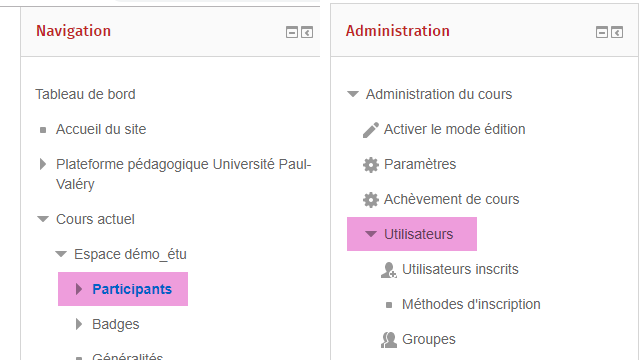The image size is (640, 360).
Task: Open the Tableau de bord link
Action: pos(85,94)
